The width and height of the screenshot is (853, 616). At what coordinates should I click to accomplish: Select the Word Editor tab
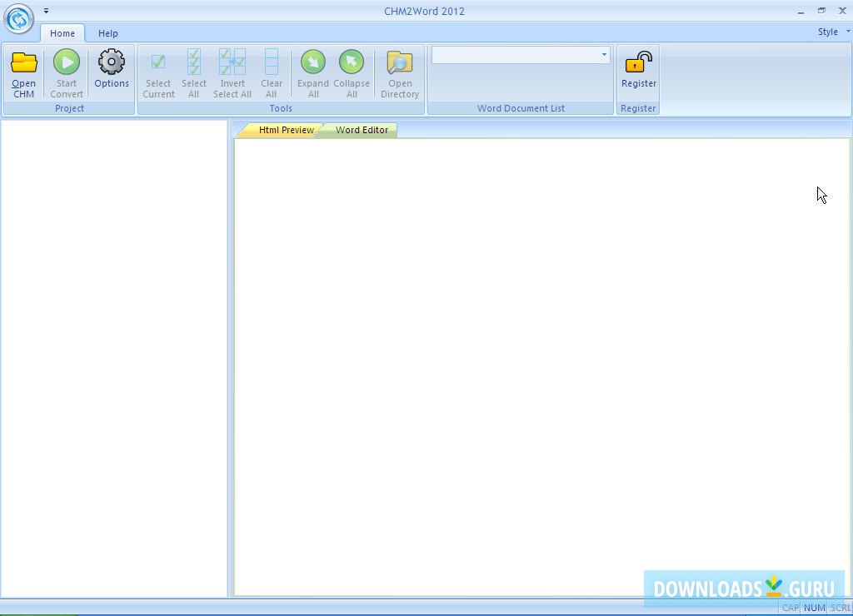(x=362, y=130)
